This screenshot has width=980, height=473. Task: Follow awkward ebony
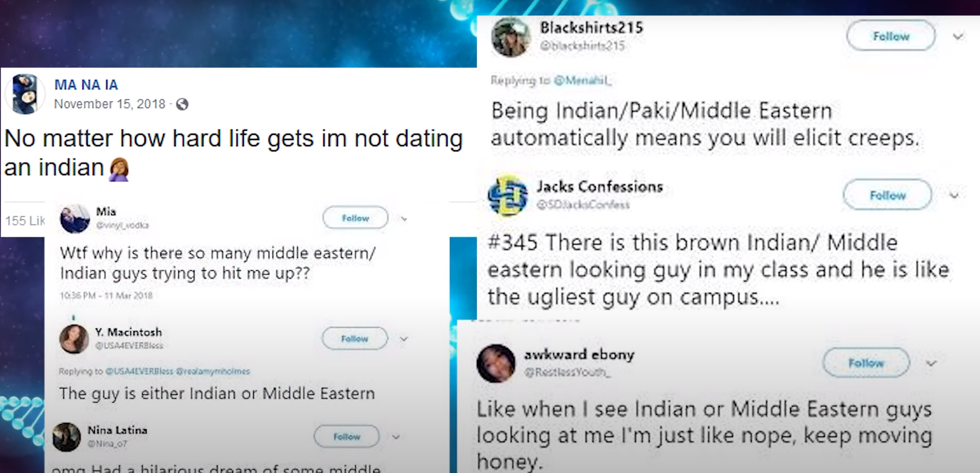tap(866, 363)
